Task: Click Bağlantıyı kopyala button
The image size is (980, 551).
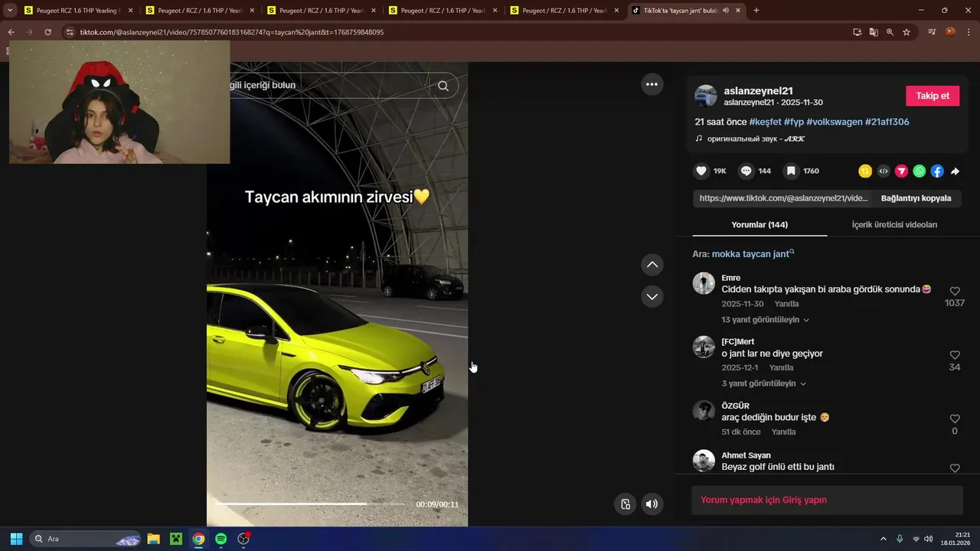Action: click(916, 198)
